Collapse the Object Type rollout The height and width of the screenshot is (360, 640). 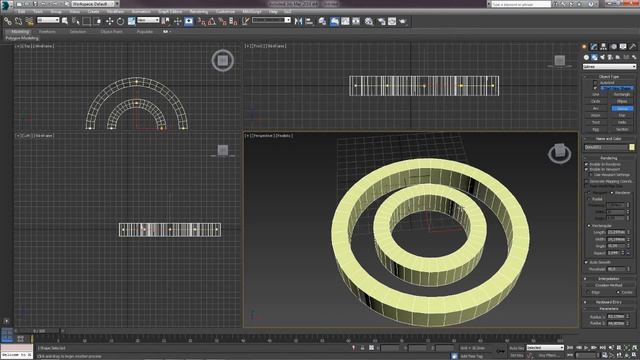click(x=609, y=76)
